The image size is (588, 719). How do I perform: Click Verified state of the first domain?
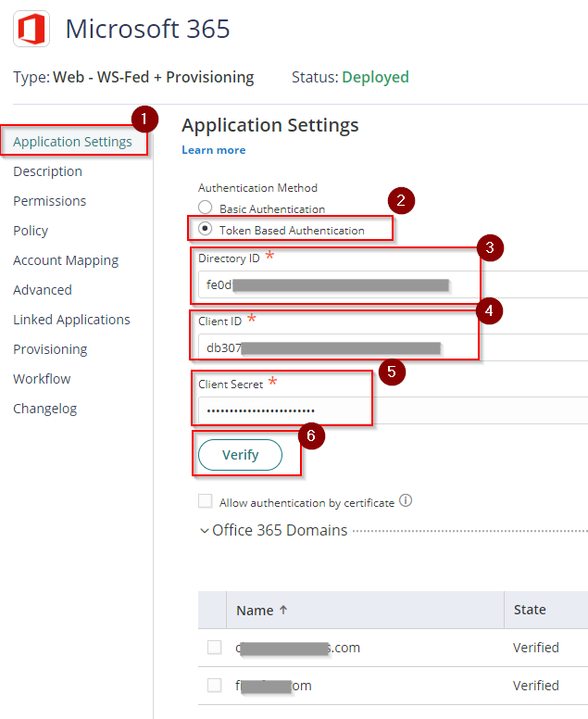[x=536, y=648]
